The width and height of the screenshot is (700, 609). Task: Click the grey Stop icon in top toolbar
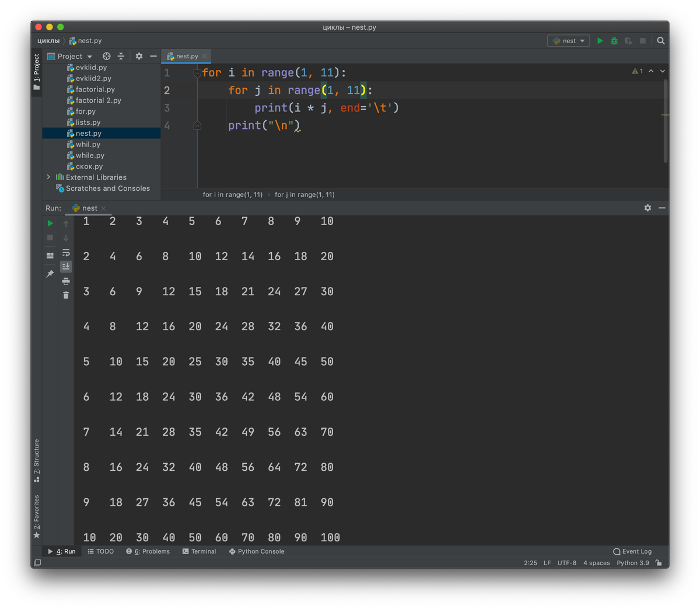643,41
